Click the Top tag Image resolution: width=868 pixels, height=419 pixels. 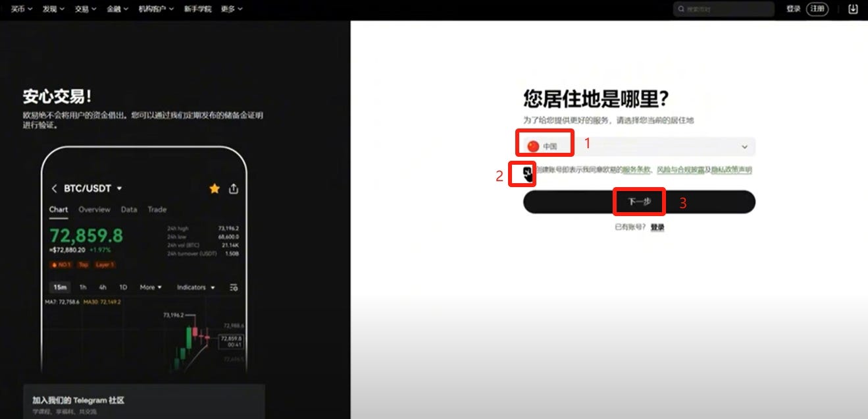tap(84, 265)
